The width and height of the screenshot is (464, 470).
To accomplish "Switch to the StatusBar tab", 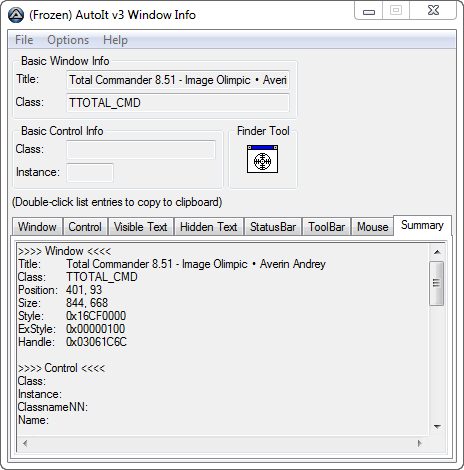I will pos(273,227).
